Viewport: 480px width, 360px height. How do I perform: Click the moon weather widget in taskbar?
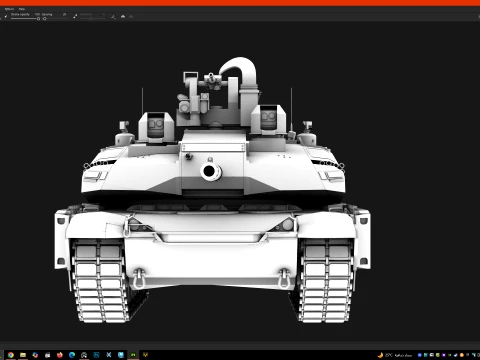pyautogui.click(x=395, y=355)
